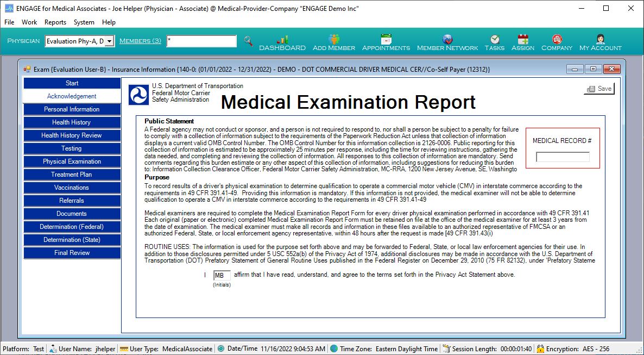The height and width of the screenshot is (355, 644).
Task: Select the Physical Examination section
Action: coord(72,161)
